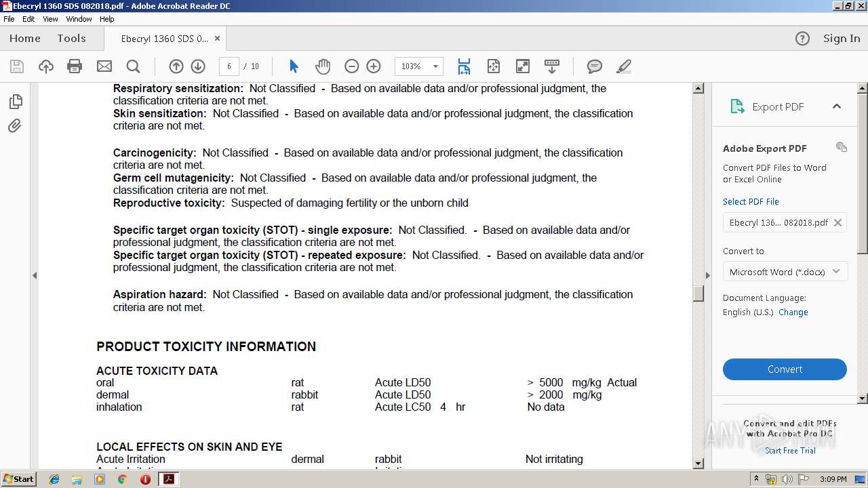Click the ACUTE TOXICITY DATA heading
868x488 pixels.
click(157, 371)
